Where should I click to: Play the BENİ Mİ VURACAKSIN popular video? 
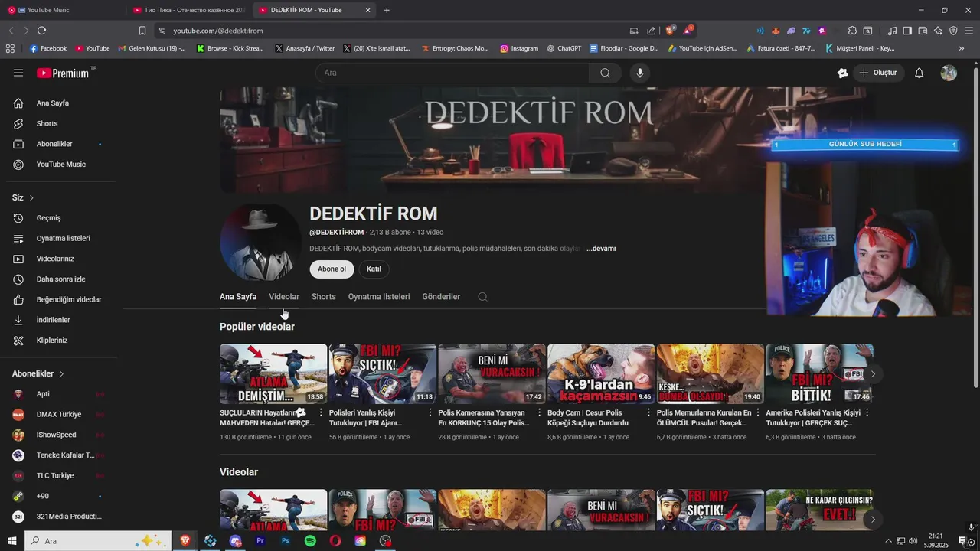(x=492, y=373)
